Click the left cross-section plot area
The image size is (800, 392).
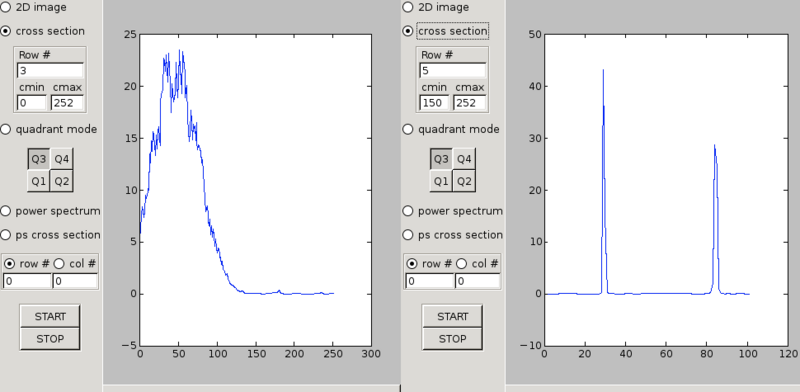(x=255, y=190)
